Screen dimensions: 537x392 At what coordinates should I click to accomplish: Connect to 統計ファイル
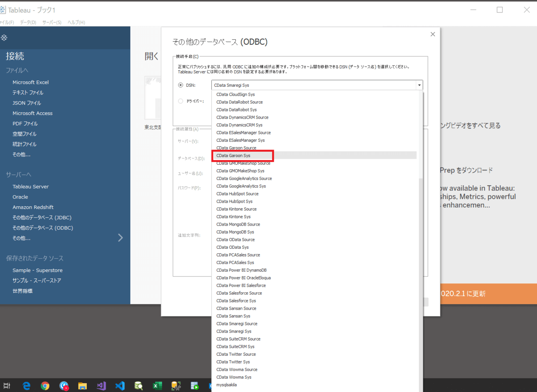[x=25, y=144]
